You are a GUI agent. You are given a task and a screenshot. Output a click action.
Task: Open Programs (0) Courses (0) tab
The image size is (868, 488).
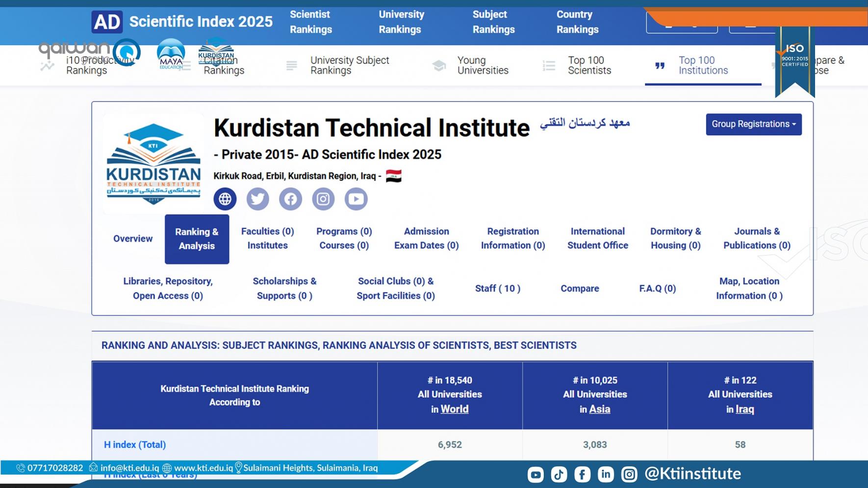pyautogui.click(x=344, y=238)
